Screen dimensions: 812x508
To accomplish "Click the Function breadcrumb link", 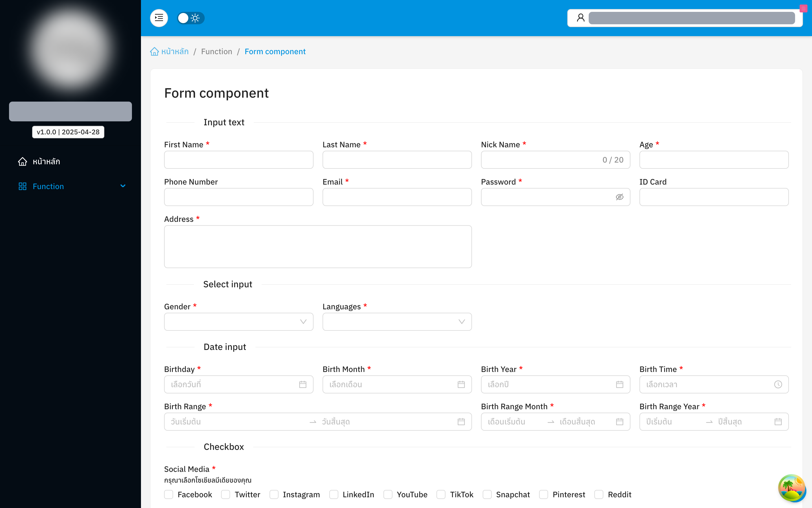I will 217,51.
